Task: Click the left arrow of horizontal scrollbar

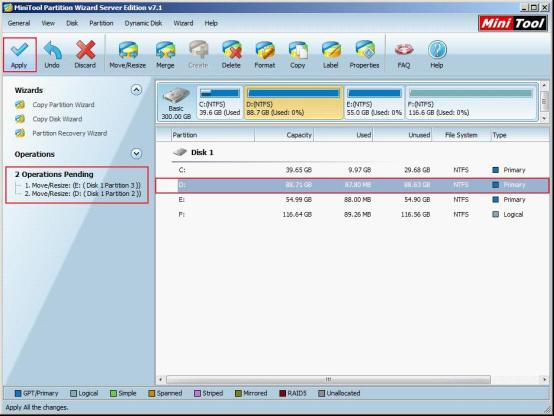Action: pyautogui.click(x=160, y=380)
